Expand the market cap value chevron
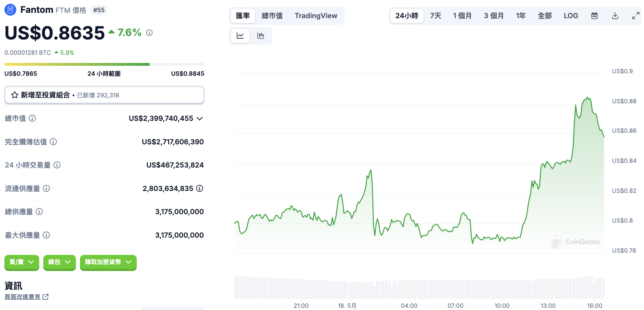The width and height of the screenshot is (644, 310). point(200,118)
